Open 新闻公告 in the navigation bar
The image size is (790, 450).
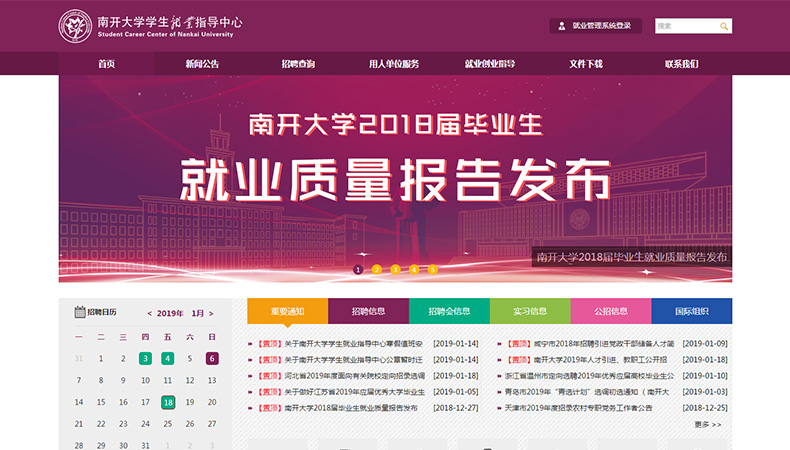pos(202,64)
